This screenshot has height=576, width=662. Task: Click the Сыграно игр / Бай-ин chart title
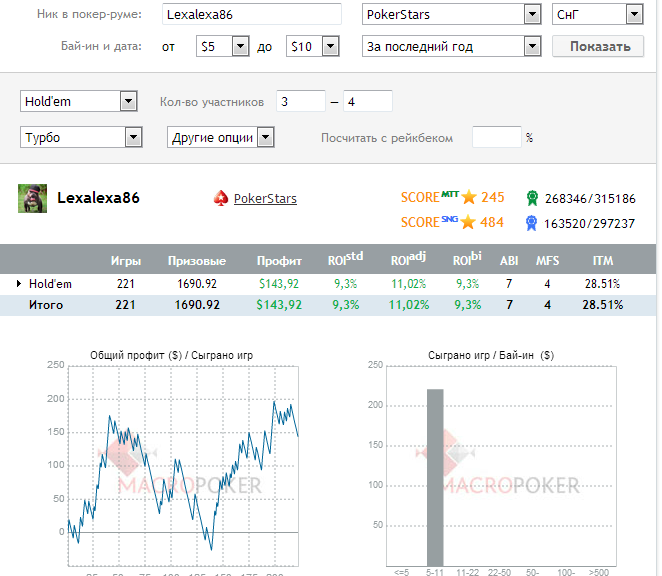pos(491,355)
